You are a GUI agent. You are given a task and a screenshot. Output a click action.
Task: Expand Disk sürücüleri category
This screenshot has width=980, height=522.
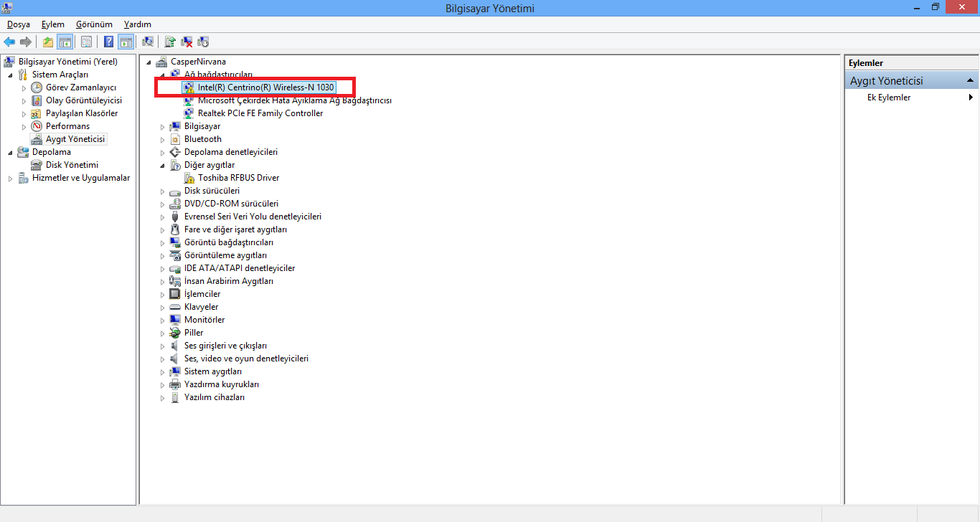point(162,191)
